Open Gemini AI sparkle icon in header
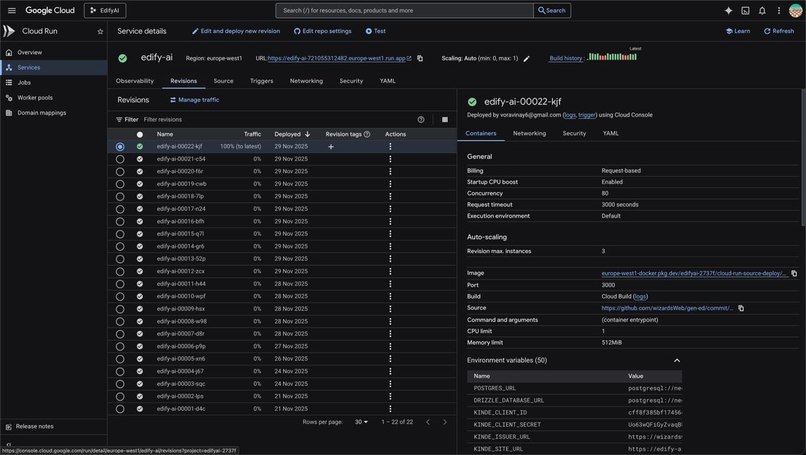 pos(728,10)
